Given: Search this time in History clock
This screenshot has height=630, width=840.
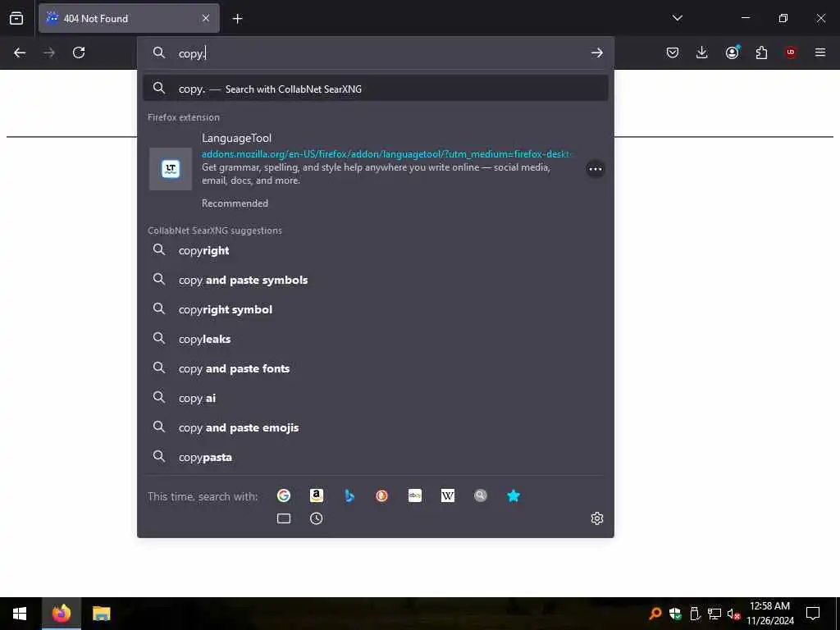Looking at the screenshot, I should [x=317, y=518].
